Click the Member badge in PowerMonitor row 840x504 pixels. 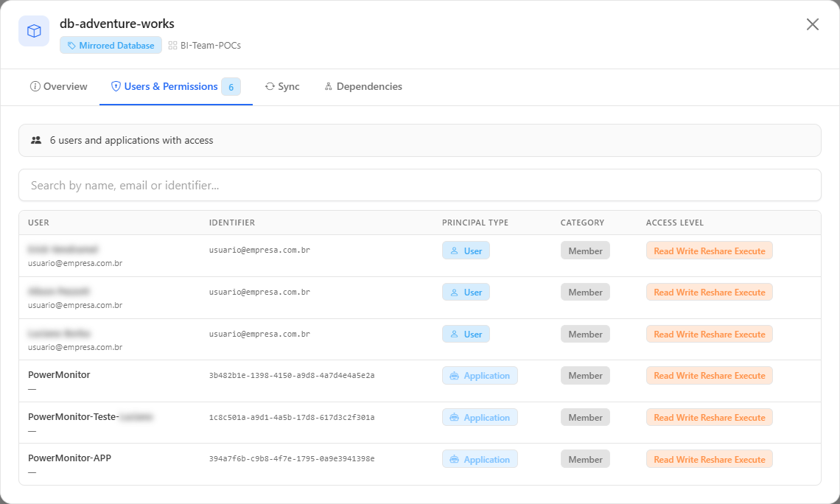click(x=586, y=376)
